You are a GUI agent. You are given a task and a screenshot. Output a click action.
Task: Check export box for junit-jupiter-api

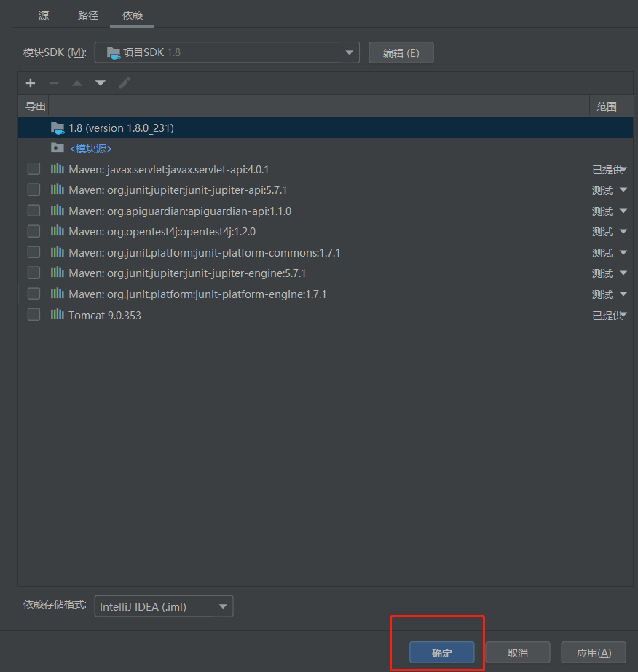click(x=34, y=190)
